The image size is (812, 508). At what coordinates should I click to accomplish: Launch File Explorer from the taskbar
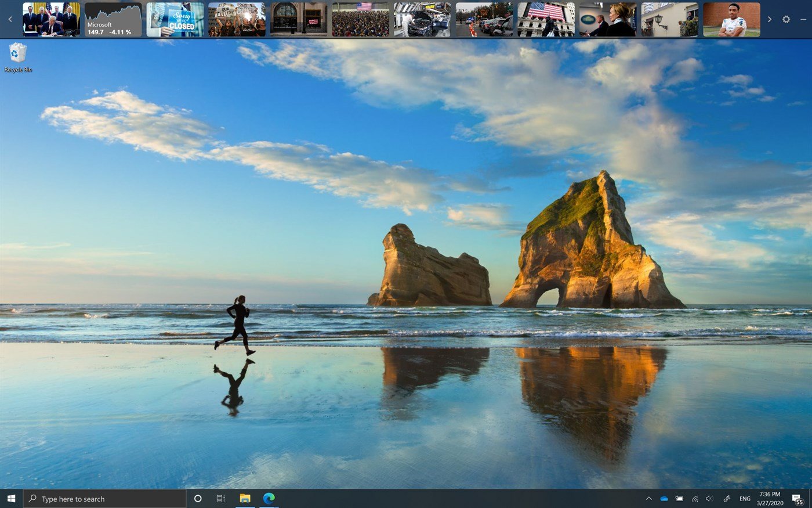(245, 498)
